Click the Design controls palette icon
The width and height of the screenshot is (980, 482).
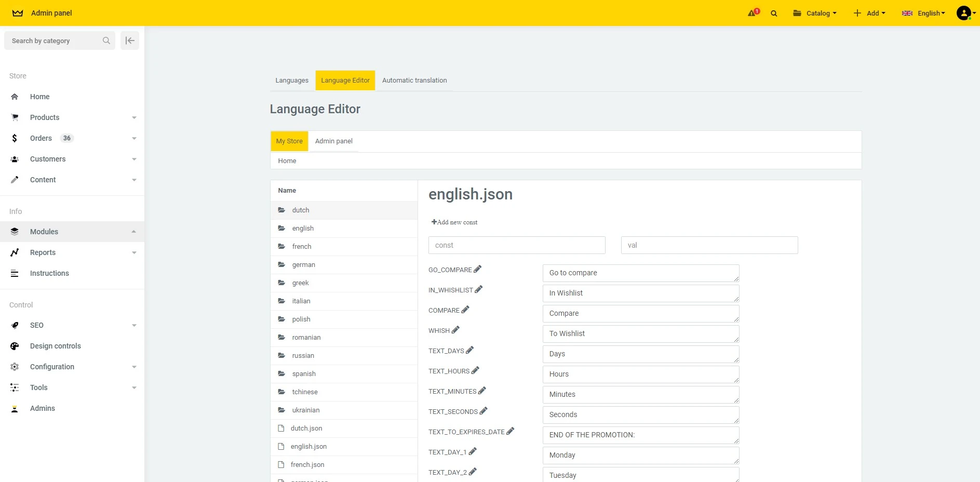pyautogui.click(x=15, y=346)
